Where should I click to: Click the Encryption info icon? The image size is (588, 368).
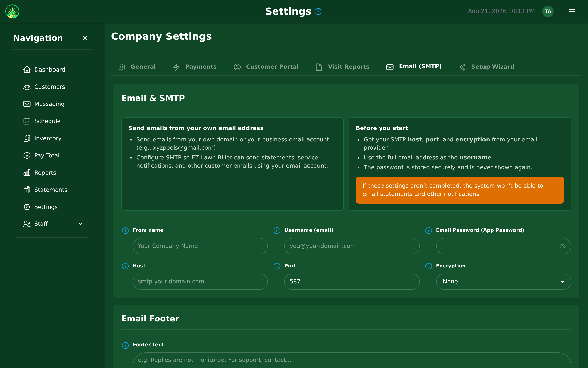(x=429, y=266)
